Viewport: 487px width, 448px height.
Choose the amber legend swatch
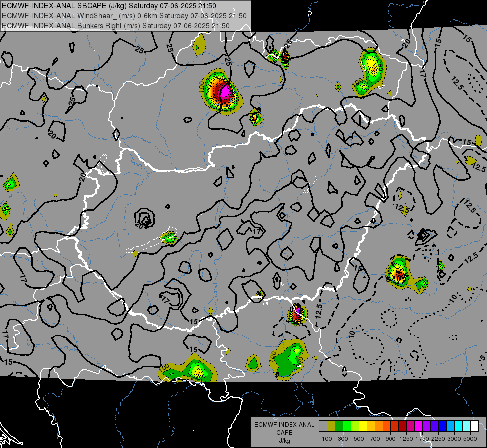(x=371, y=426)
